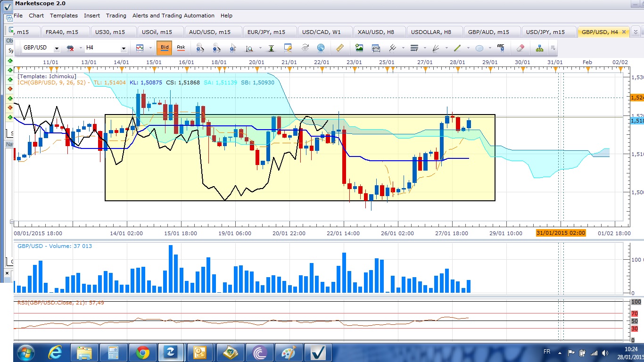Open the chart properties key icon
The height and width of the screenshot is (362, 644).
(288, 48)
